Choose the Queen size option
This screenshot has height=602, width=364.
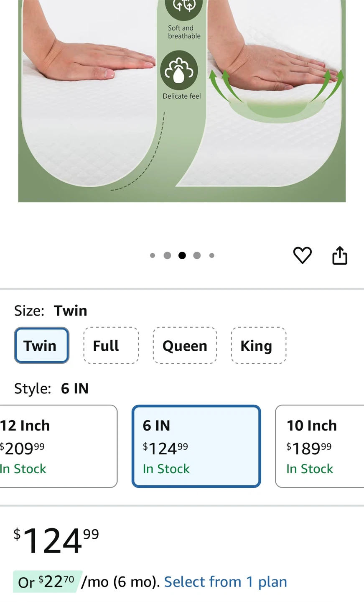coord(185,346)
